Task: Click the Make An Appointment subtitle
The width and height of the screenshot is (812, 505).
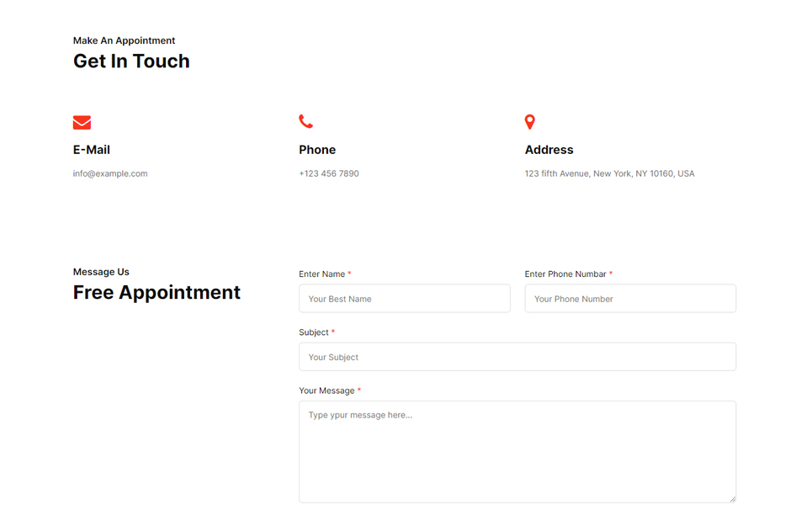Action: [124, 40]
